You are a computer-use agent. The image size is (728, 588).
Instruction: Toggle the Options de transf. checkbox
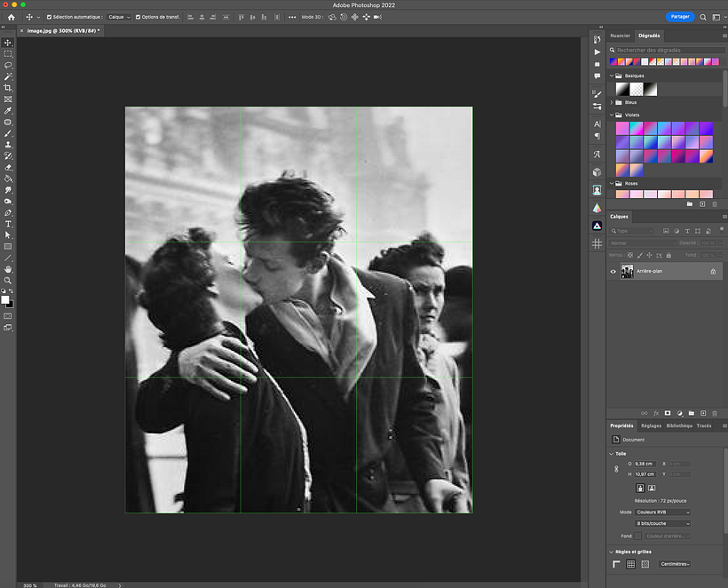138,17
